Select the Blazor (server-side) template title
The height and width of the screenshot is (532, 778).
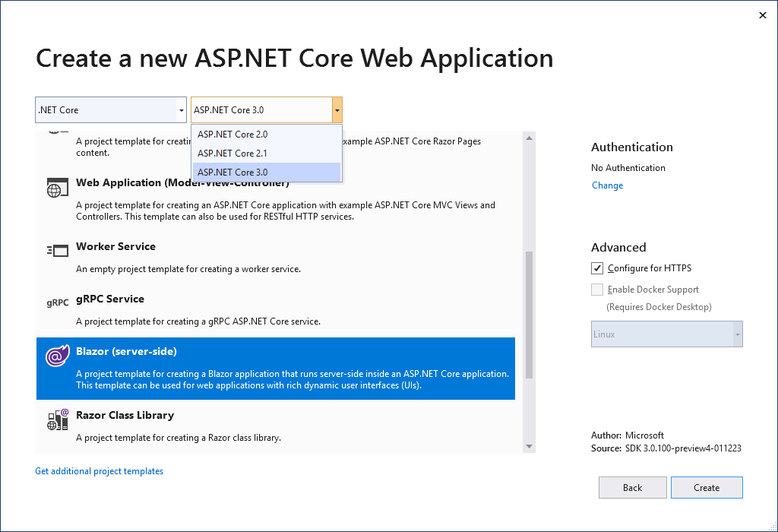point(127,351)
